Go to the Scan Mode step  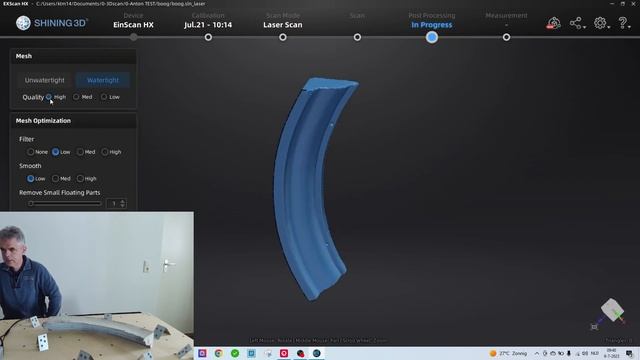pyautogui.click(x=283, y=24)
